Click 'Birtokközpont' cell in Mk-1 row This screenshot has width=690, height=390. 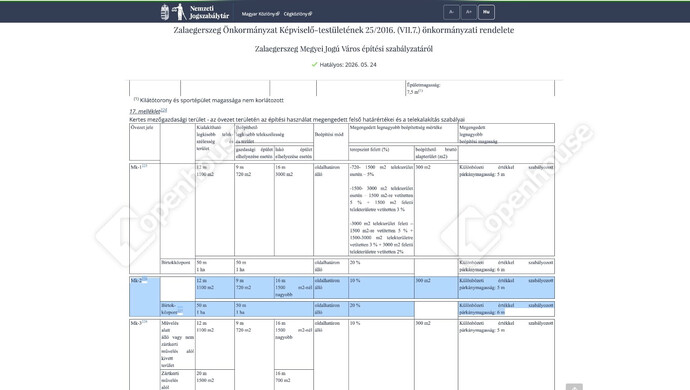(x=178, y=266)
